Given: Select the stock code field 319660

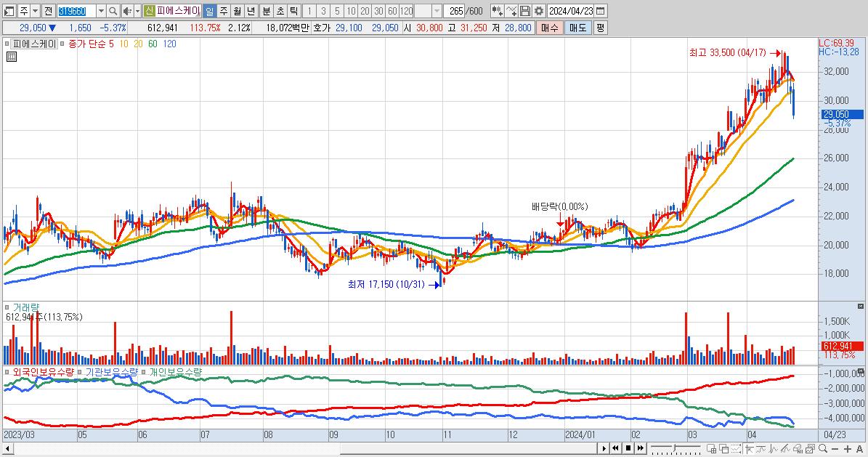Looking at the screenshot, I should [x=76, y=10].
